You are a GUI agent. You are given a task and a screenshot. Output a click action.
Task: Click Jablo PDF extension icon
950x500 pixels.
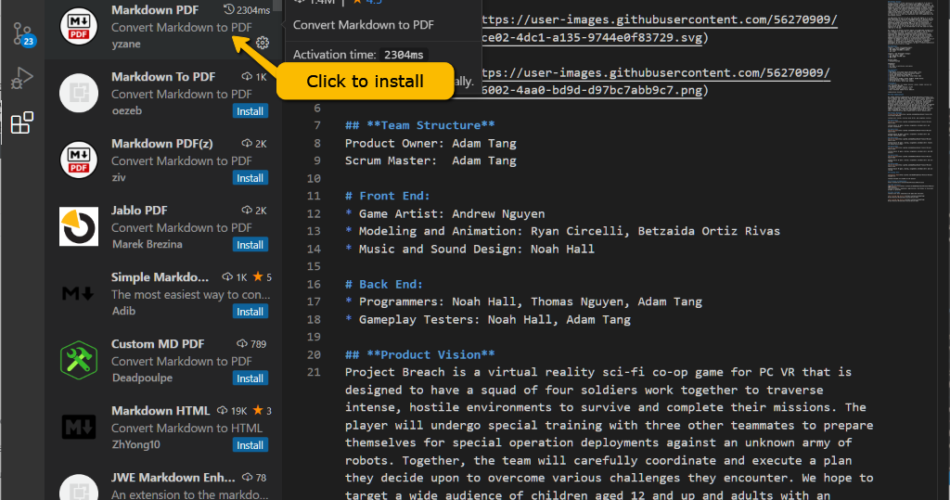tap(78, 227)
